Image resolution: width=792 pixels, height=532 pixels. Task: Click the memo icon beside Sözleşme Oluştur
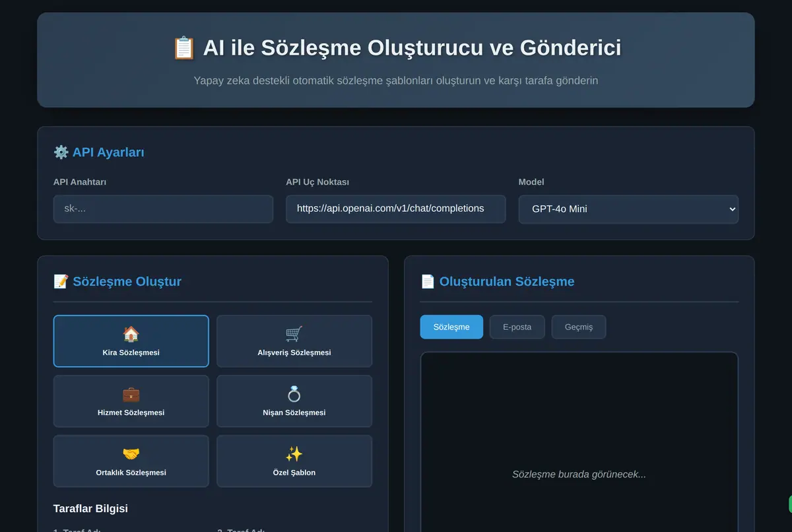click(x=61, y=282)
